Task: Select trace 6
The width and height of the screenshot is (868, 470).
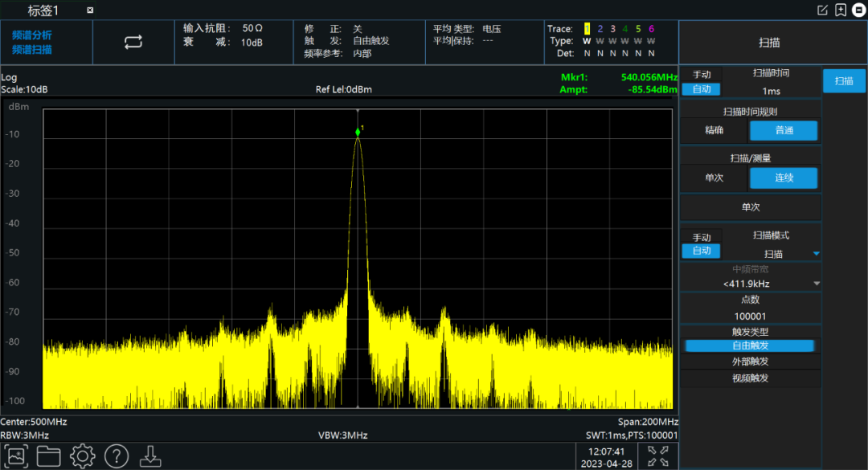Action: pyautogui.click(x=652, y=29)
